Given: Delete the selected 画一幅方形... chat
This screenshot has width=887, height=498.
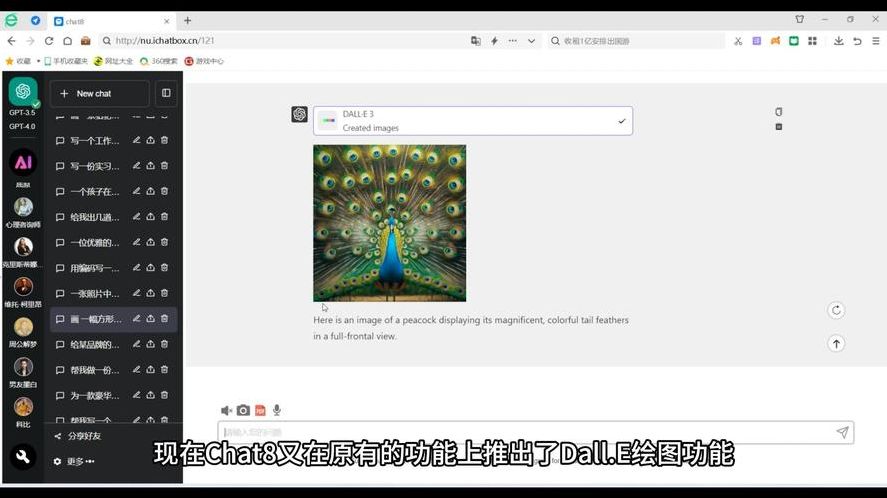Looking at the screenshot, I should point(165,318).
